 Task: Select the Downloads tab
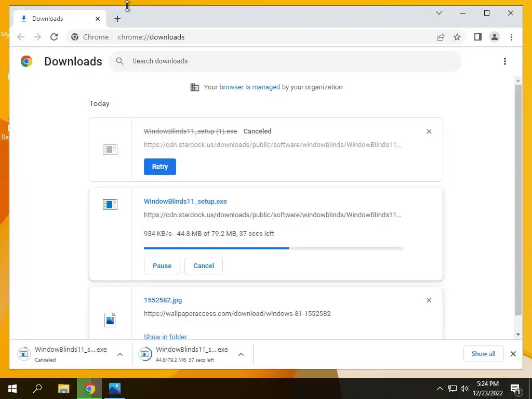pos(59,19)
